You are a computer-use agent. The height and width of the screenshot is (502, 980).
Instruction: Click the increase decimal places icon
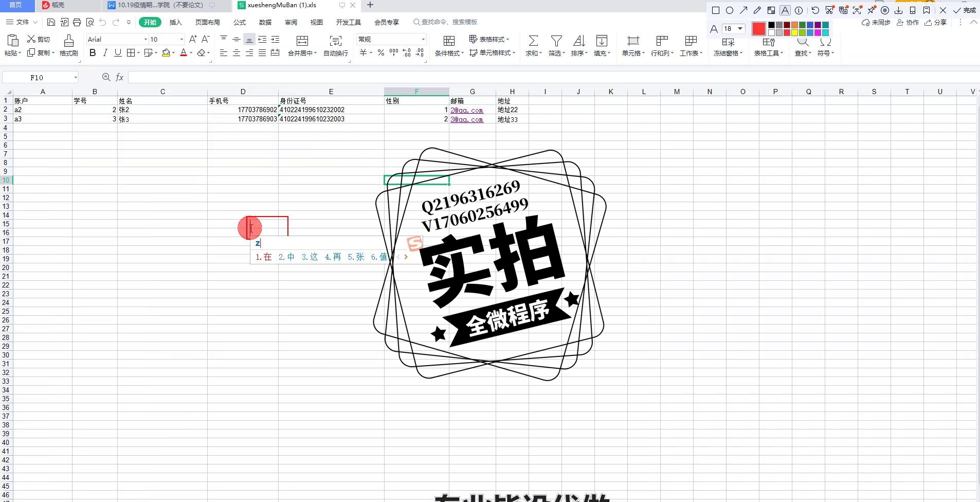(407, 52)
